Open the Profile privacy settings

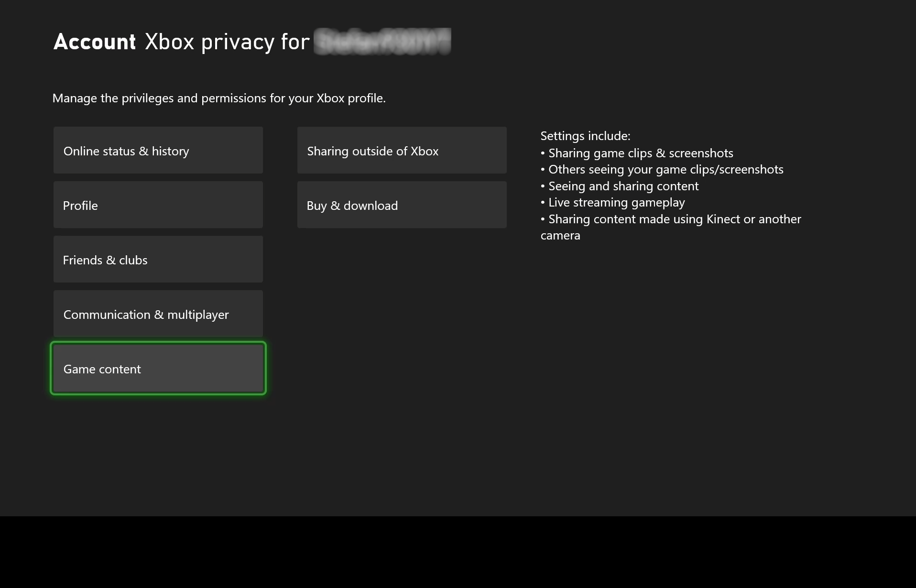(158, 205)
